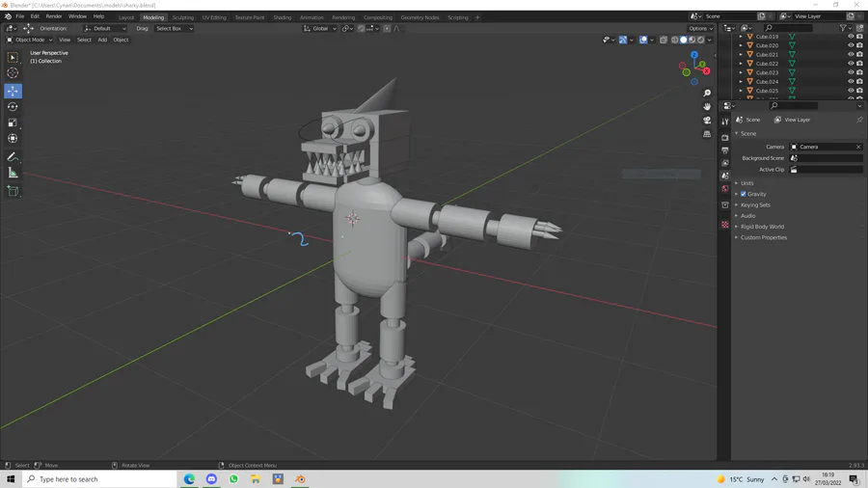Open the File menu
The width and height of the screenshot is (868, 488).
coord(20,16)
